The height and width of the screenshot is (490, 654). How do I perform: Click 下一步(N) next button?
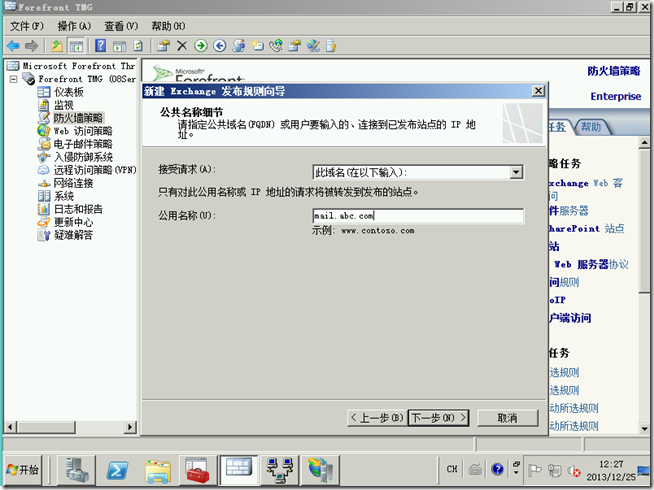(438, 417)
